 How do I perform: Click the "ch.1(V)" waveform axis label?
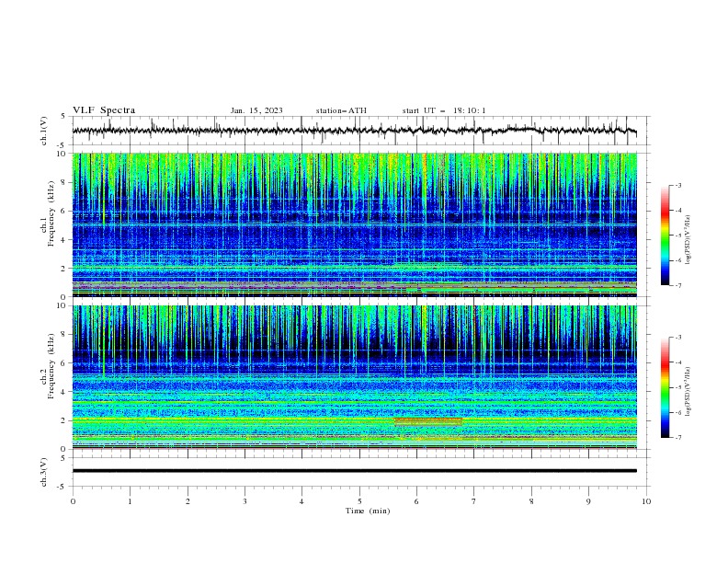(x=44, y=131)
